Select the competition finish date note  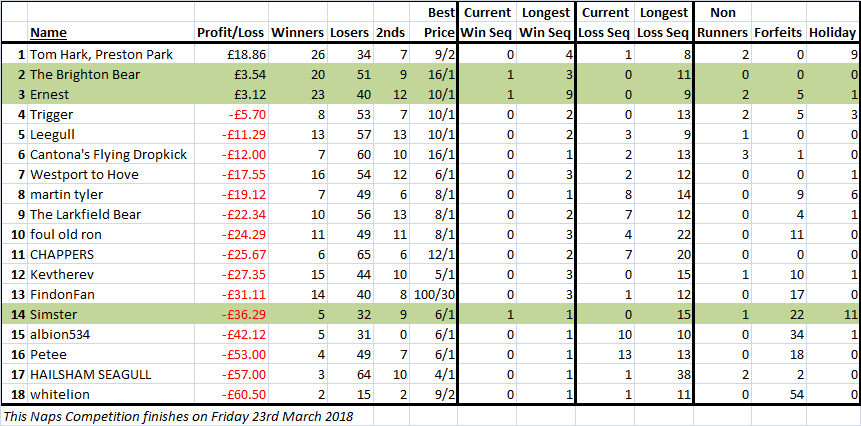click(x=178, y=417)
